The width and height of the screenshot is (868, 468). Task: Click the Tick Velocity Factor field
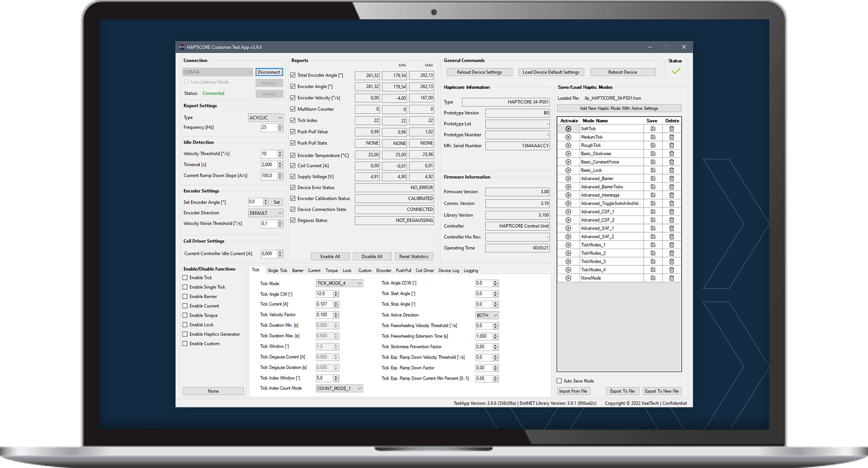[x=325, y=315]
